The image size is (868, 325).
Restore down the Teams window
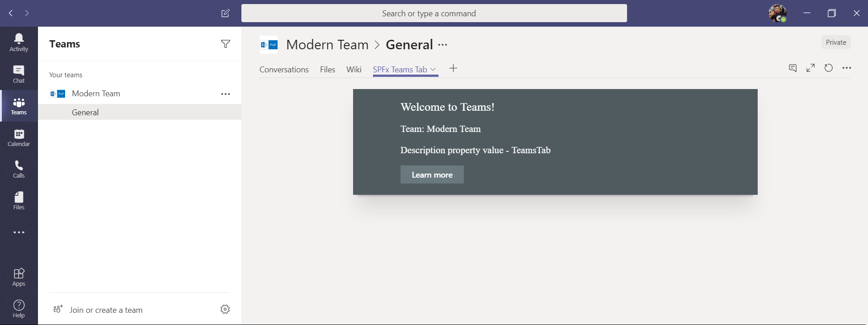coord(832,13)
